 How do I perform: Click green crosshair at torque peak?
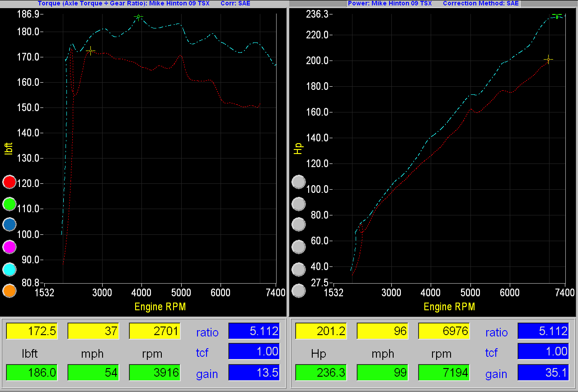pos(138,17)
